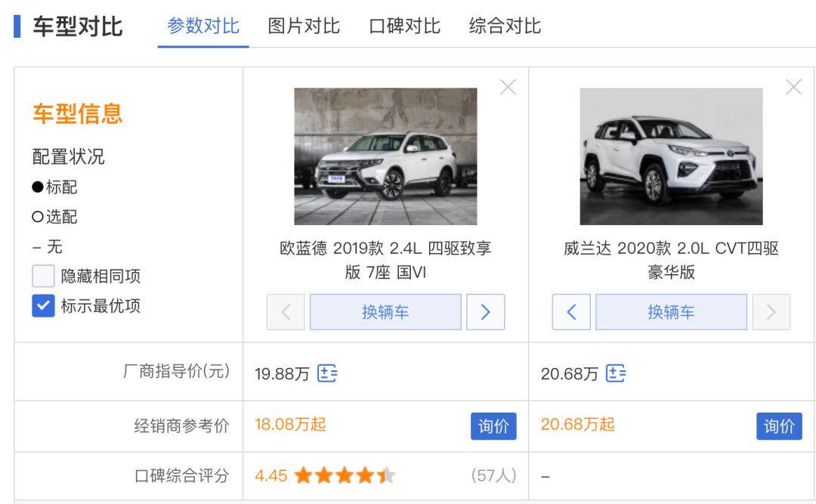
Task: Click right arrow next to 欧蓝德 换辆车
Action: coord(486,312)
